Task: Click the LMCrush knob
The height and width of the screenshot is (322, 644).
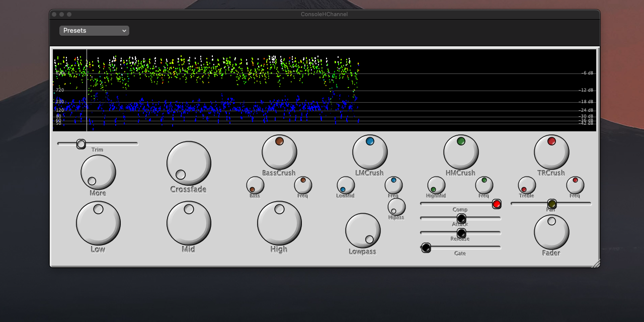Action: pos(370,152)
